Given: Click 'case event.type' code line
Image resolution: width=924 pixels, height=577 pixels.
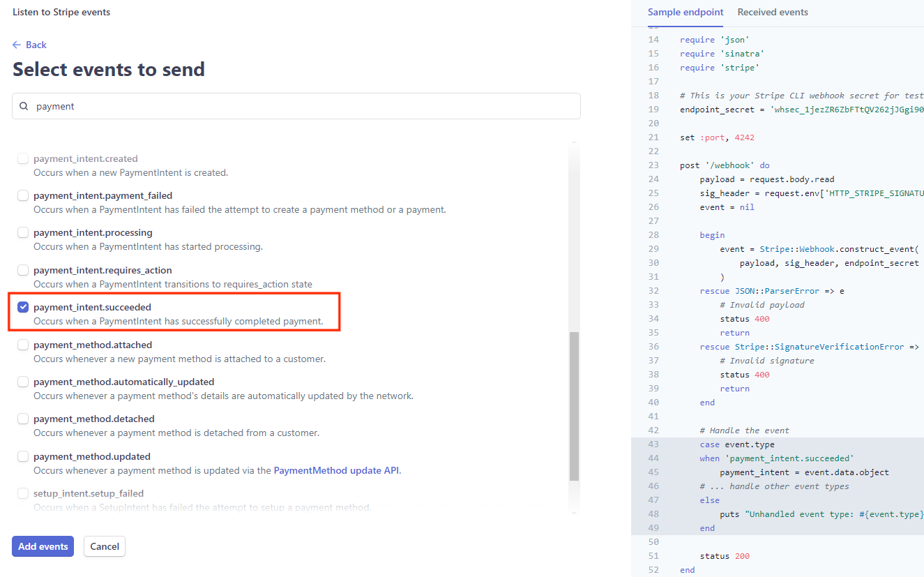Looking at the screenshot, I should (737, 444).
